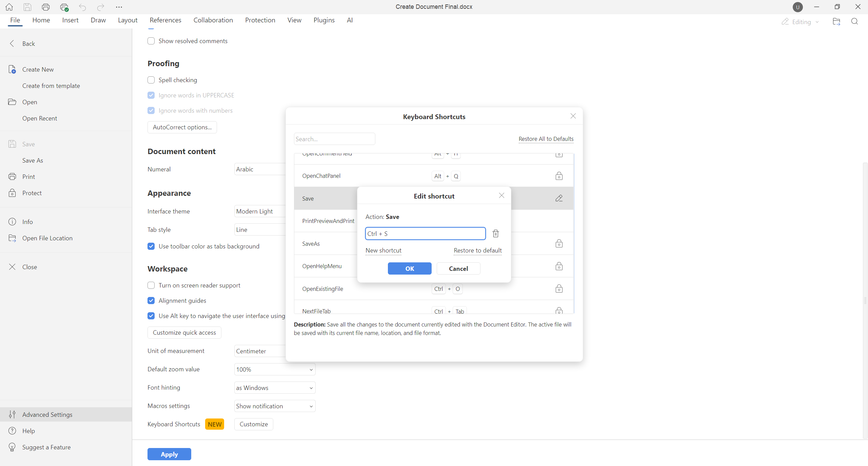Screen dimensions: 868x466
Task: Click the Home icon in title bar
Action: click(9, 7)
